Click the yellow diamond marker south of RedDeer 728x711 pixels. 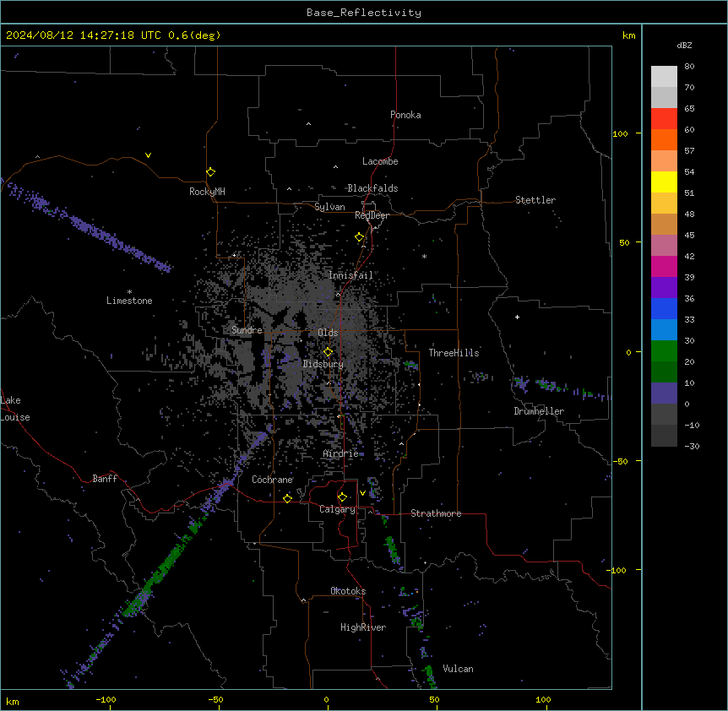pyautogui.click(x=359, y=237)
